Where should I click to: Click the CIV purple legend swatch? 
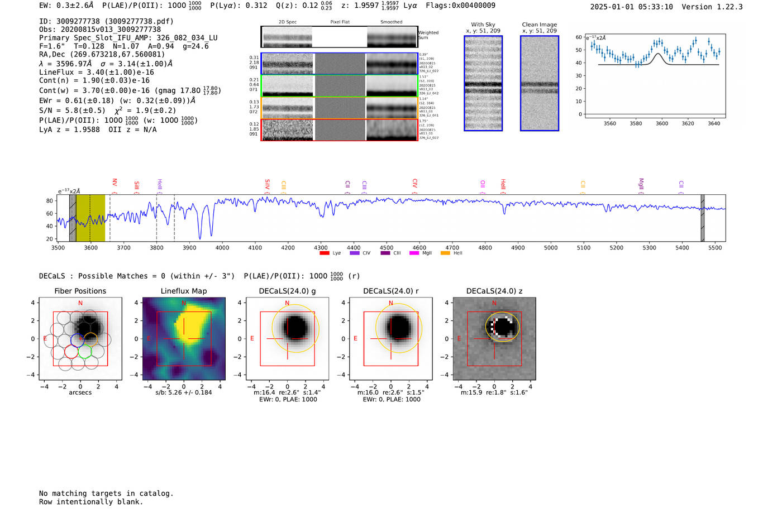tap(355, 253)
